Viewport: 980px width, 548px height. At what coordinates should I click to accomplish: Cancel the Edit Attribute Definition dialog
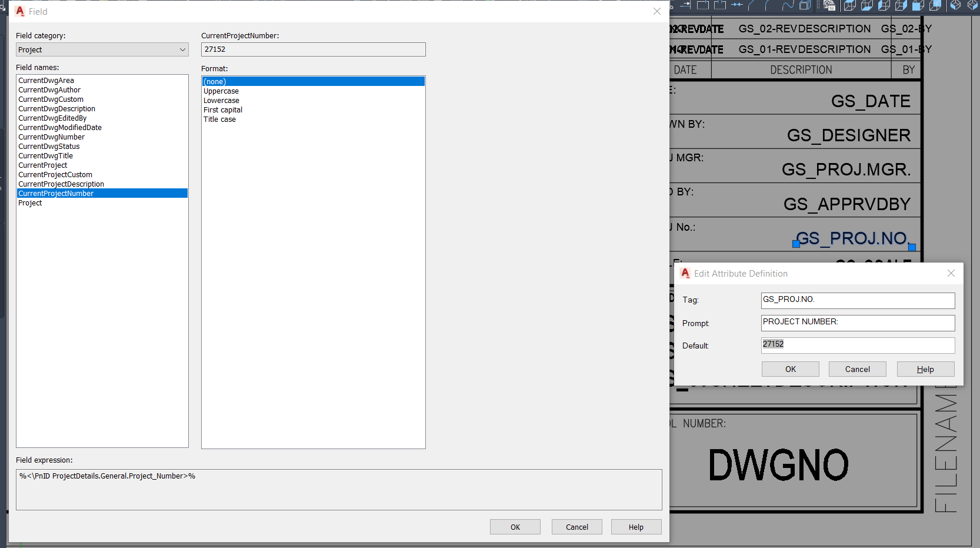(x=857, y=368)
